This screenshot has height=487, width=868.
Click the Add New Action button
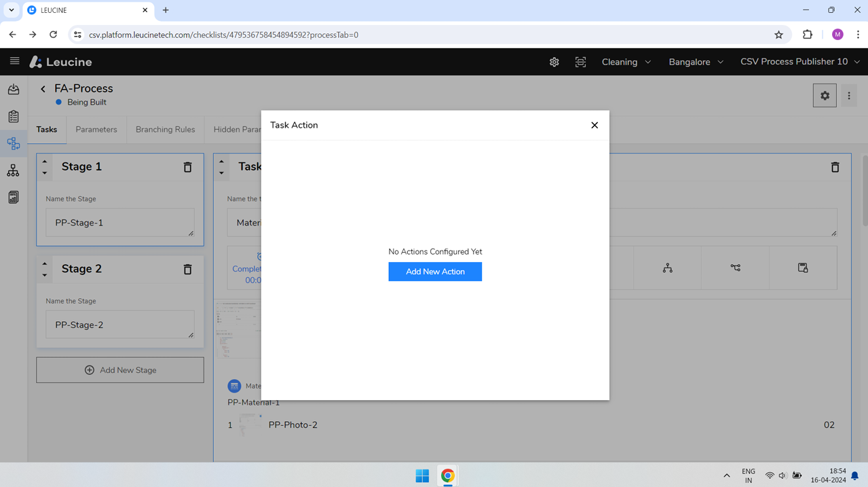(435, 271)
